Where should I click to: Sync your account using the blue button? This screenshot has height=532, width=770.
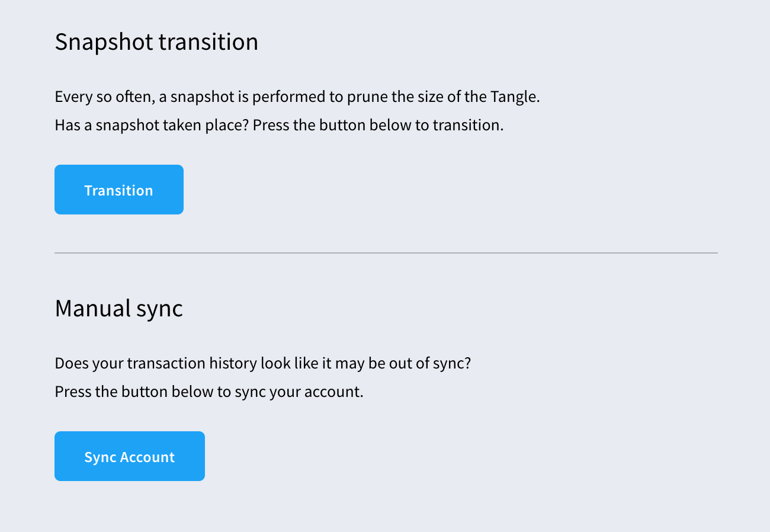pyautogui.click(x=130, y=456)
